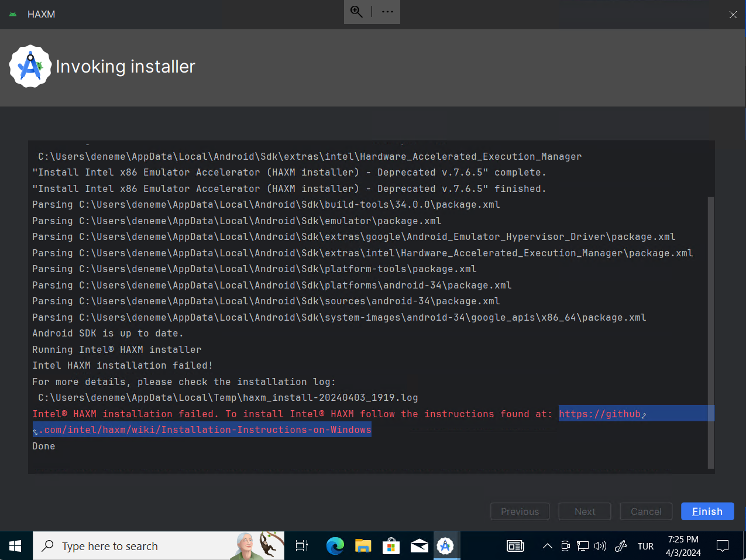Image resolution: width=746 pixels, height=560 pixels.
Task: Click 'Running Intel® HAXM installer' line
Action: [117, 349]
